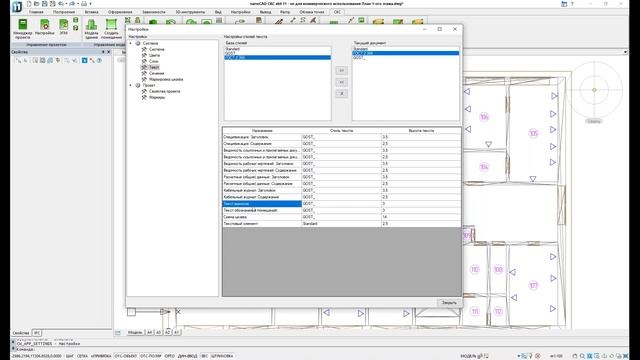Click the red cancel icon in status bar
Image resolution: width=640 pixels, height=360 pixels.
(x=538, y=356)
